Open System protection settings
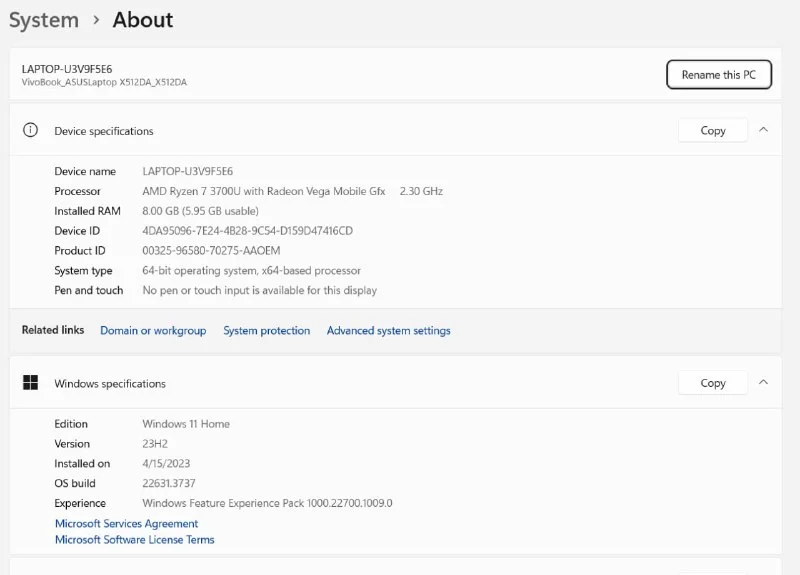800x575 pixels. 266,331
